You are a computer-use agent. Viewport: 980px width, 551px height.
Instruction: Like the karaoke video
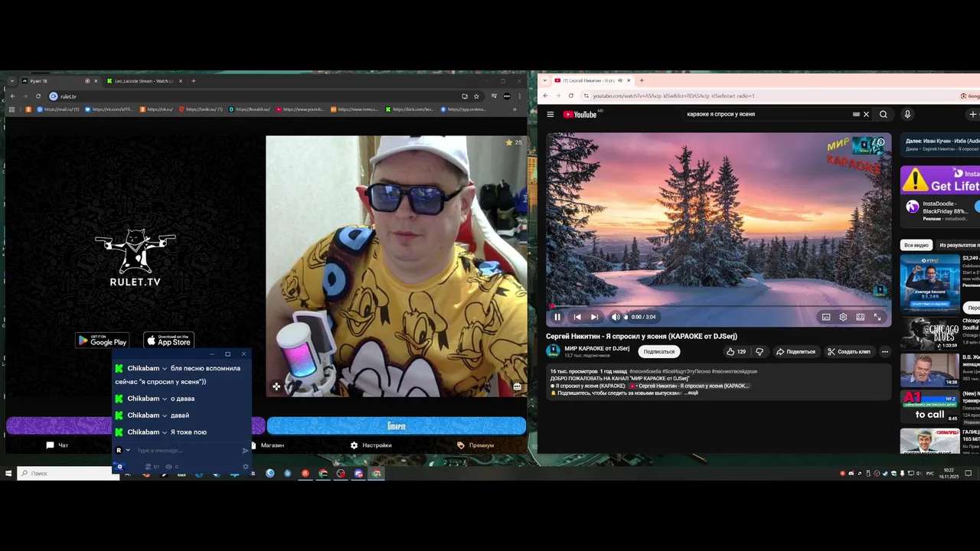(x=736, y=351)
